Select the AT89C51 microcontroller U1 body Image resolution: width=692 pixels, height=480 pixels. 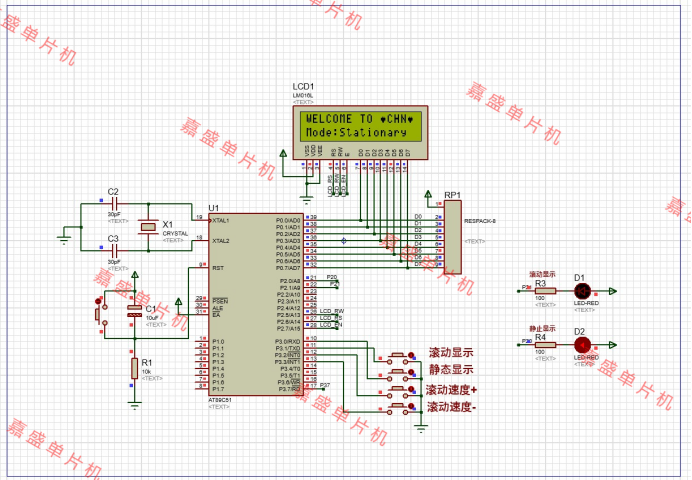256,304
